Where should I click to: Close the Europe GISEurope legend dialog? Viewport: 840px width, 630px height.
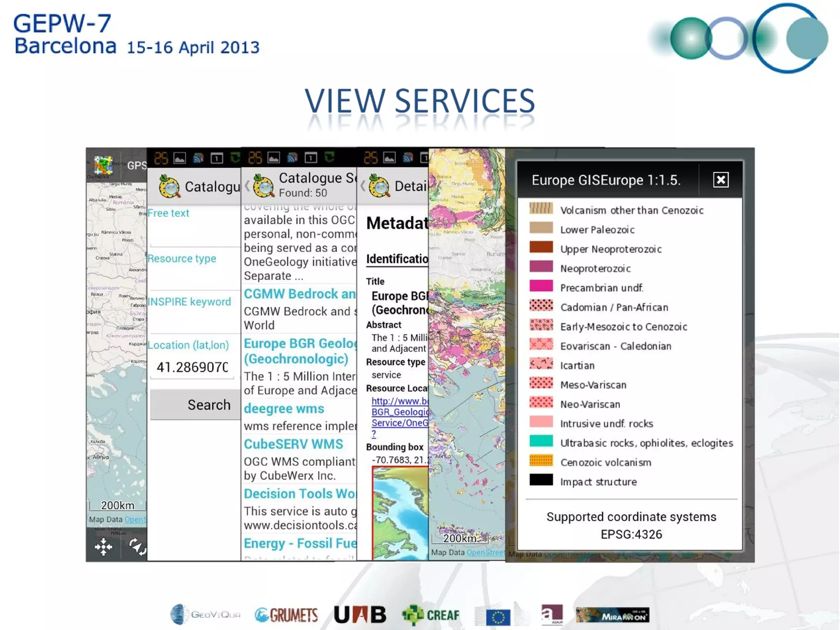click(720, 180)
